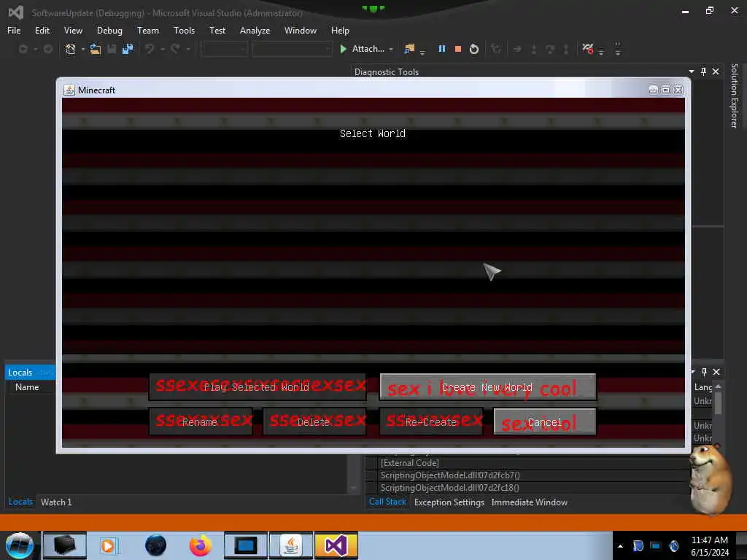
Task: Click the Re-Create world button
Action: 431,421
